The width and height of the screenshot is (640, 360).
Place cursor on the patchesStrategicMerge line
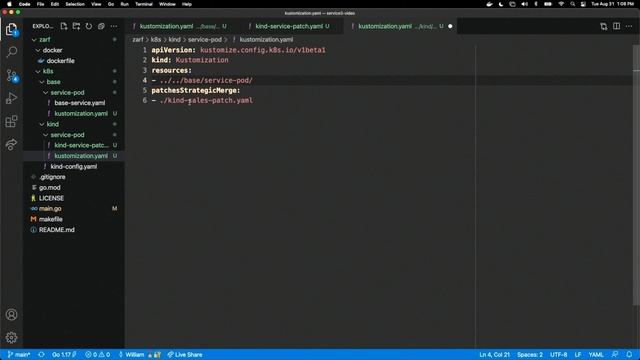point(196,90)
